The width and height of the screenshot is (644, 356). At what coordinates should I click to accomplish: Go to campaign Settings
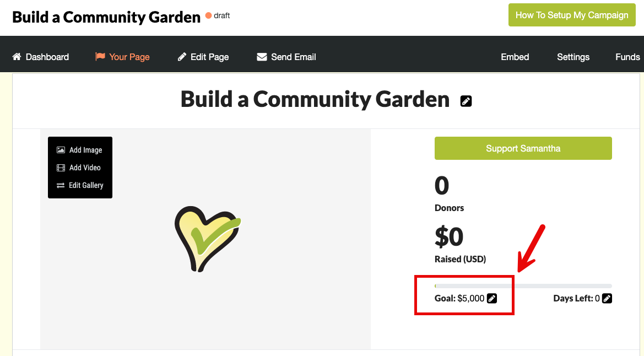pyautogui.click(x=573, y=57)
